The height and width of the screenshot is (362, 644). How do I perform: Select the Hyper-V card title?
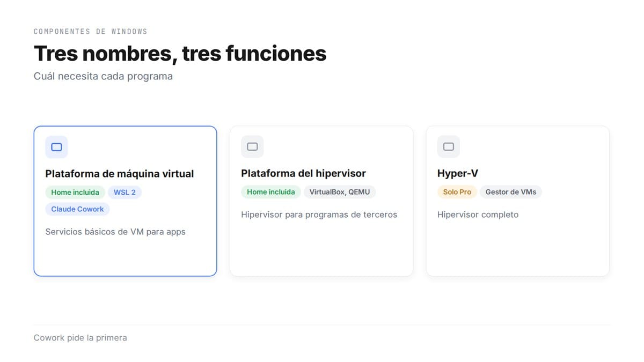click(x=458, y=174)
